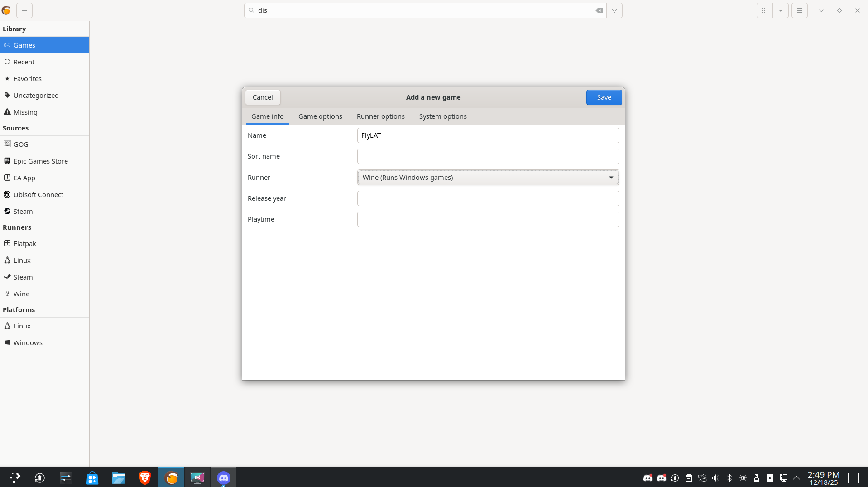The width and height of the screenshot is (868, 487).
Task: Expand system tray hidden icons arrow
Action: pyautogui.click(x=796, y=478)
